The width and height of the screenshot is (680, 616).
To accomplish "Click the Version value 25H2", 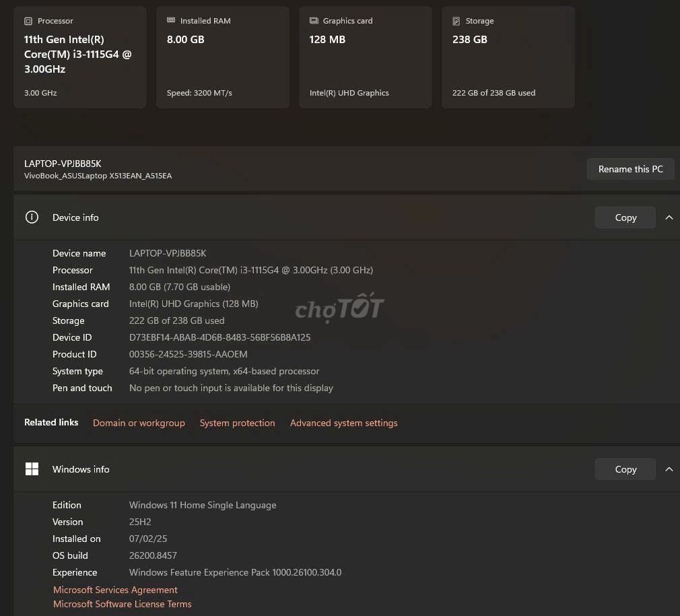I will coord(140,522).
